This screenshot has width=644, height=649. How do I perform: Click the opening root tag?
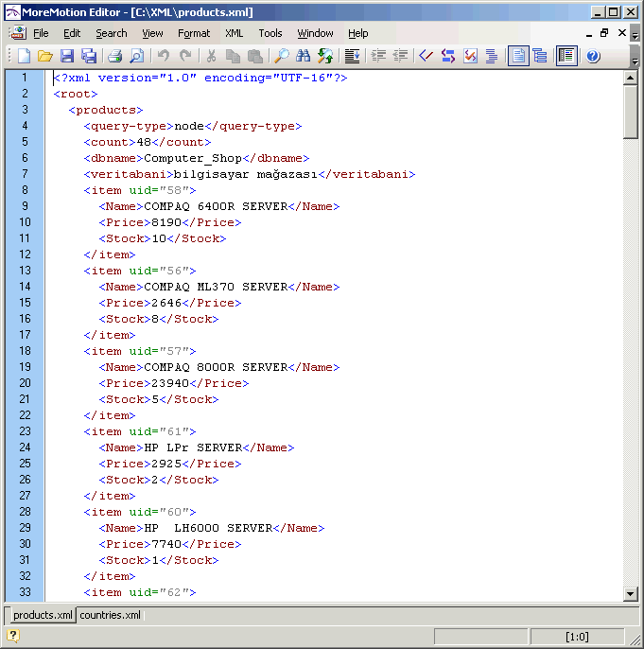click(76, 94)
